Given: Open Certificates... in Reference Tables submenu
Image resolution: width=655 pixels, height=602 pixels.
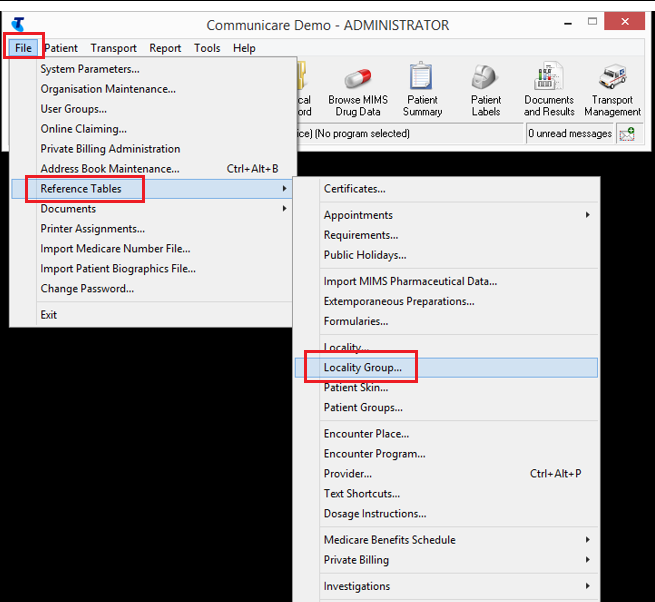Looking at the screenshot, I should [x=446, y=189].
